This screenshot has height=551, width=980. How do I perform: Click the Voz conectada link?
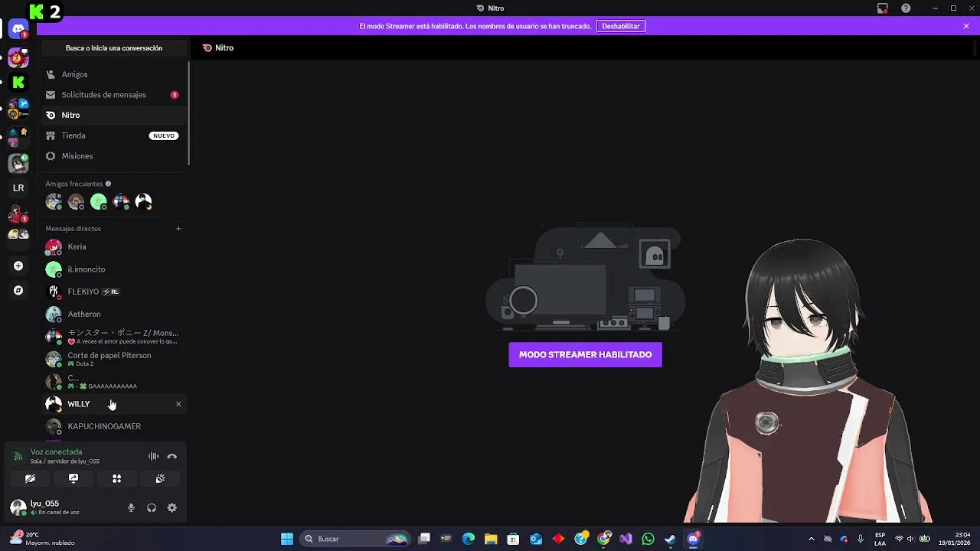(x=57, y=452)
